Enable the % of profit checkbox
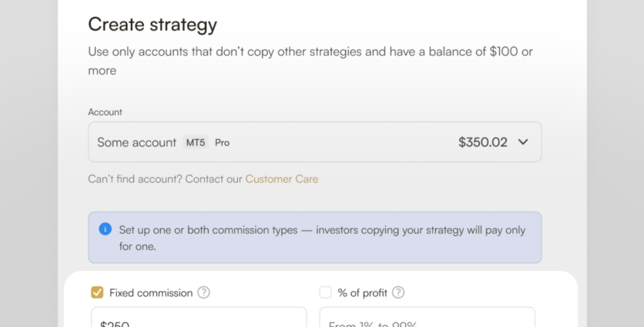This screenshot has width=644, height=327. tap(325, 292)
